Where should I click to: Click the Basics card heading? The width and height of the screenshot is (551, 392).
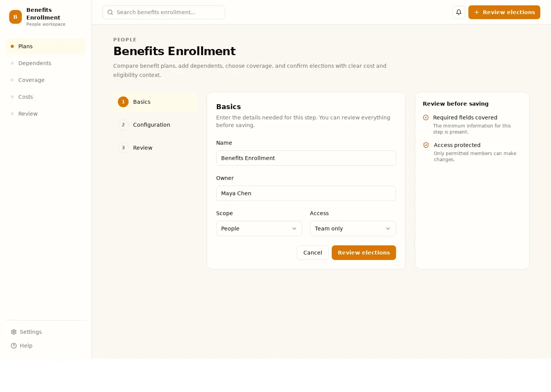pyautogui.click(x=228, y=107)
